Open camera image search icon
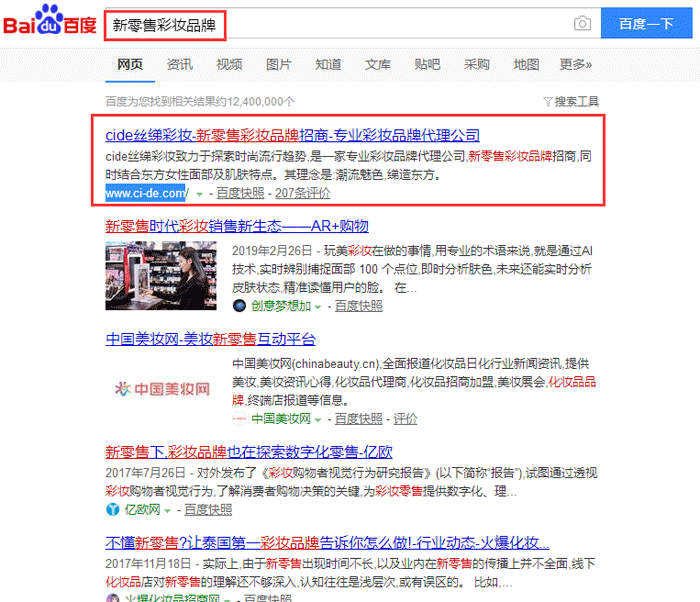Image resolution: width=700 pixels, height=602 pixels. tap(582, 23)
